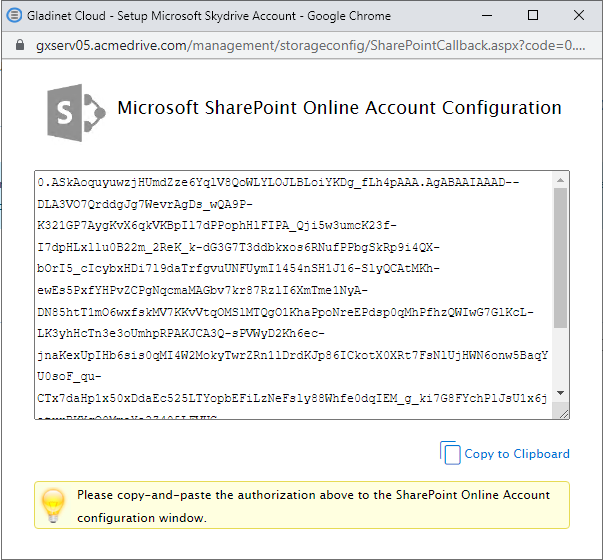Click token line starting with U0soF_qu-
Viewport: 603px width, 560px height.
[x=69, y=376]
